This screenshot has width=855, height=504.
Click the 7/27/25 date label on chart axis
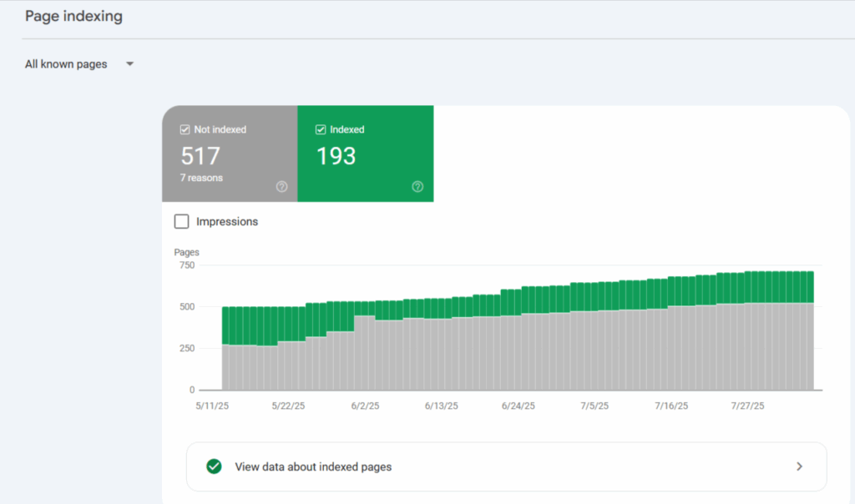click(746, 406)
